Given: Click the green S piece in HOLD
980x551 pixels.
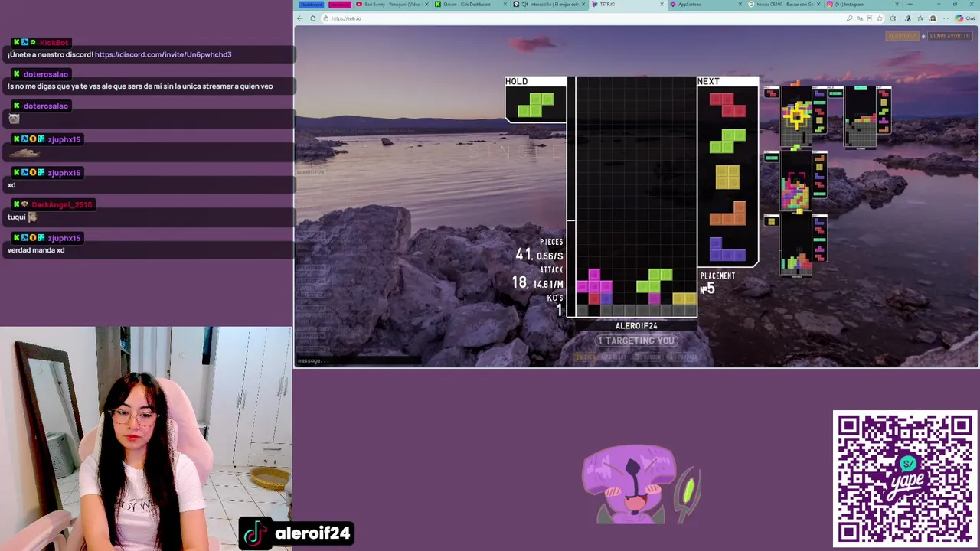Looking at the screenshot, I should tap(536, 105).
